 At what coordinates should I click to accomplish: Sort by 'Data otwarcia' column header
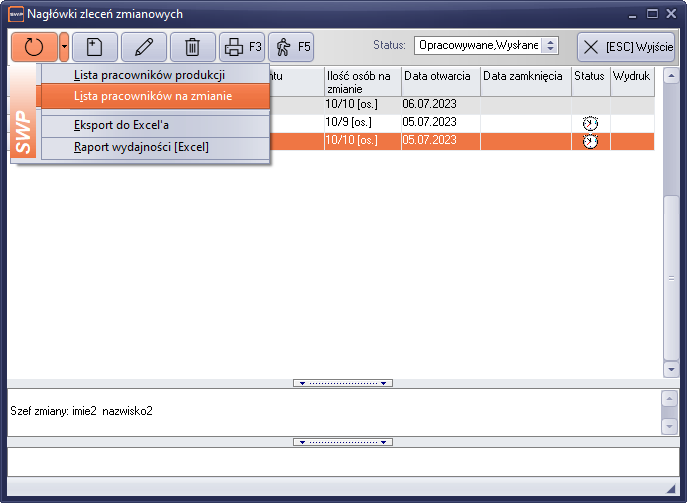point(440,76)
